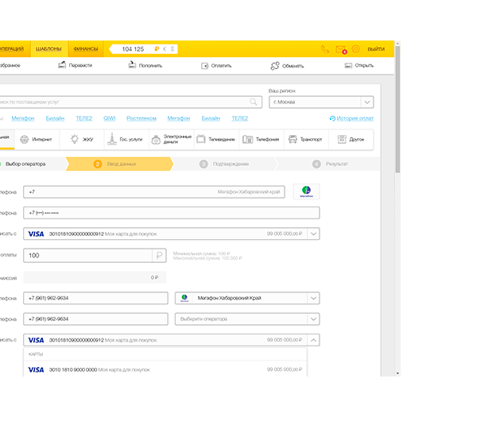Click the search magnifier icon
Image resolution: width=500 pixels, height=448 pixels.
coord(254,102)
